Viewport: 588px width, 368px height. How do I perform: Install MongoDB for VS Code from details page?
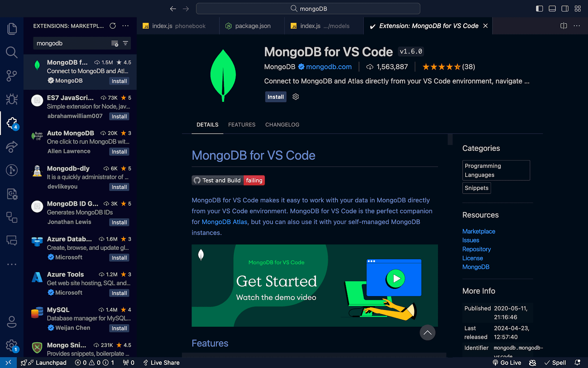276,97
